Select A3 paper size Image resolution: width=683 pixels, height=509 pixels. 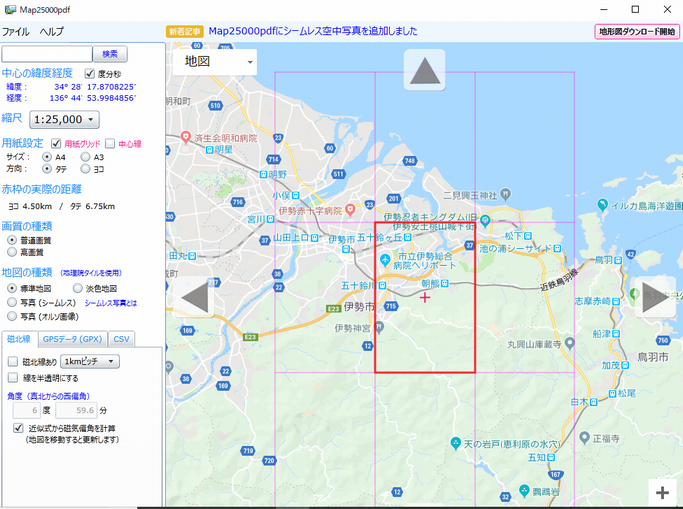(x=85, y=156)
